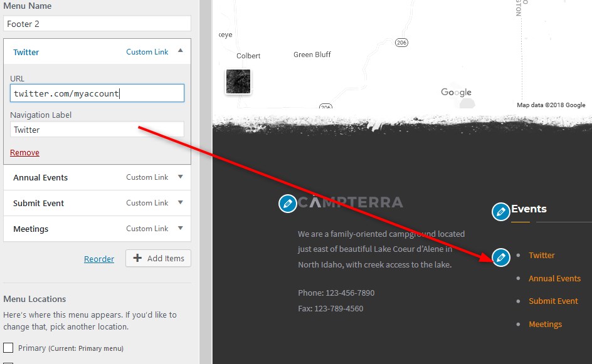Image resolution: width=592 pixels, height=364 pixels.
Task: Click the Phone: 123-456-7890 text
Action: pos(336,293)
